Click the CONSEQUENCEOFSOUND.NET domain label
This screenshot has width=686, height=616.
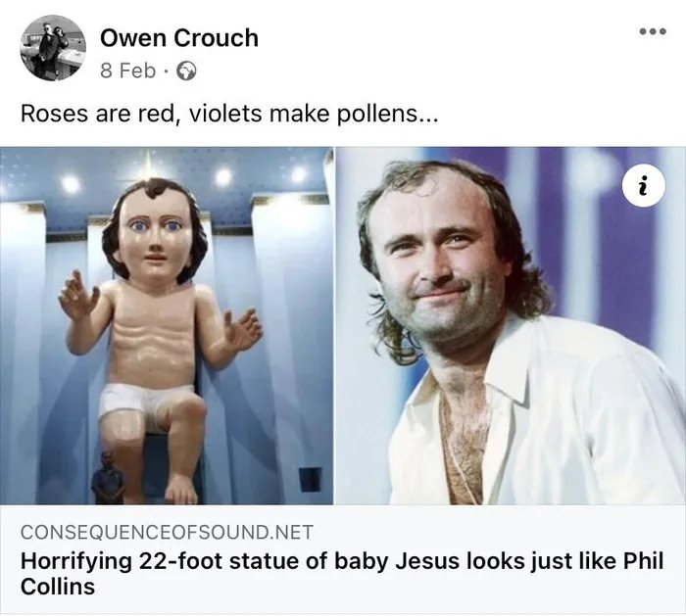tap(167, 533)
